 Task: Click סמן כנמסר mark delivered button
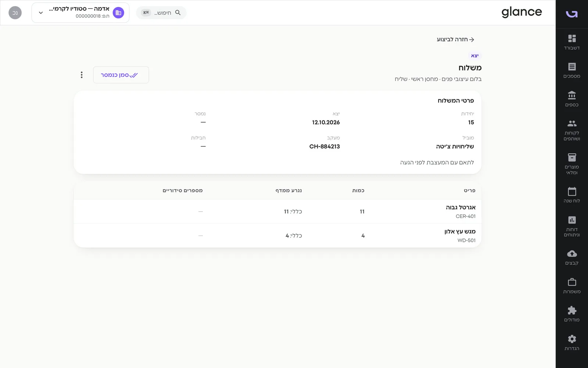coord(121,75)
